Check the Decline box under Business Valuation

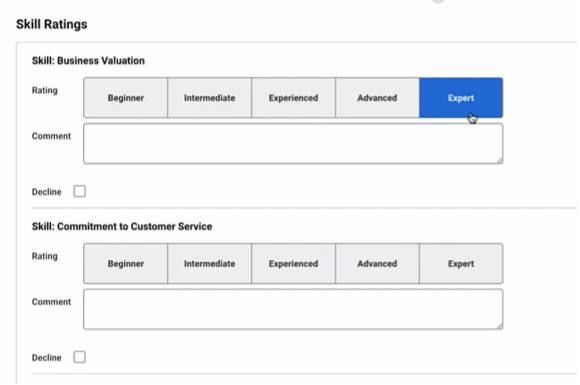click(x=80, y=191)
